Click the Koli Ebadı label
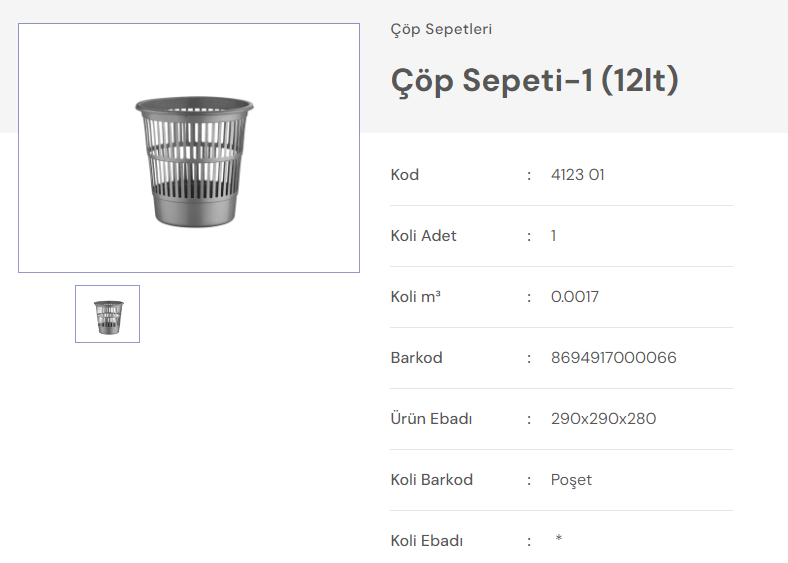The height and width of the screenshot is (563, 788). point(427,541)
